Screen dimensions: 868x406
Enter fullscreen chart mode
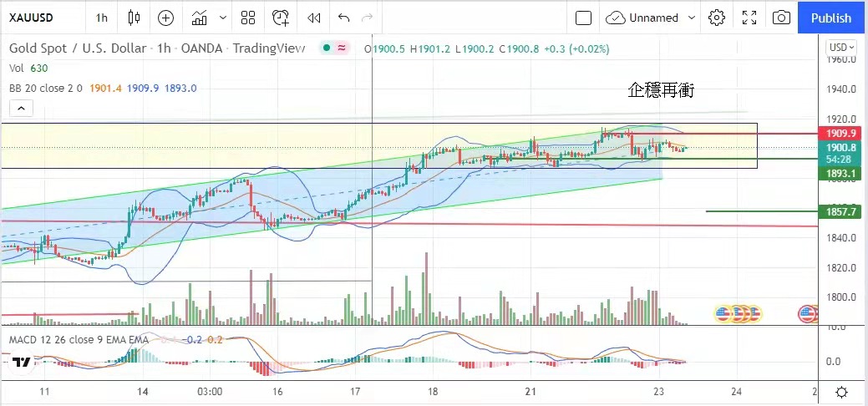pos(749,18)
